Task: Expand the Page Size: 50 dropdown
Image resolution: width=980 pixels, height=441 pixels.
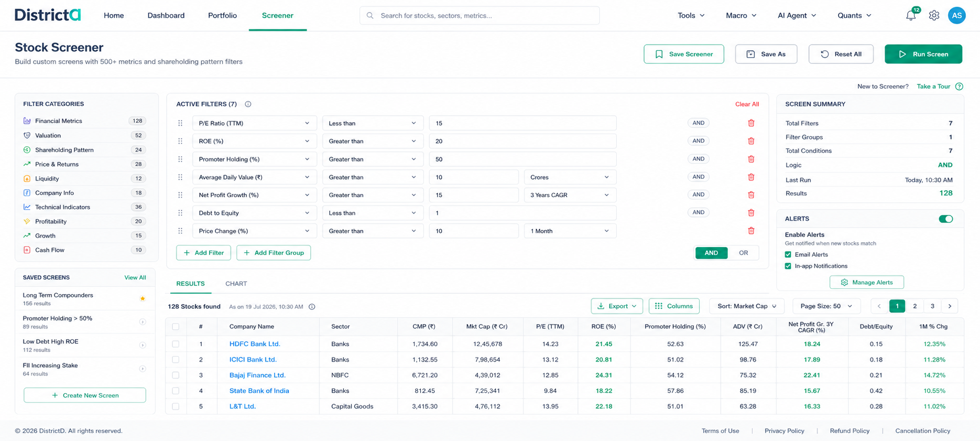Action: (826, 306)
